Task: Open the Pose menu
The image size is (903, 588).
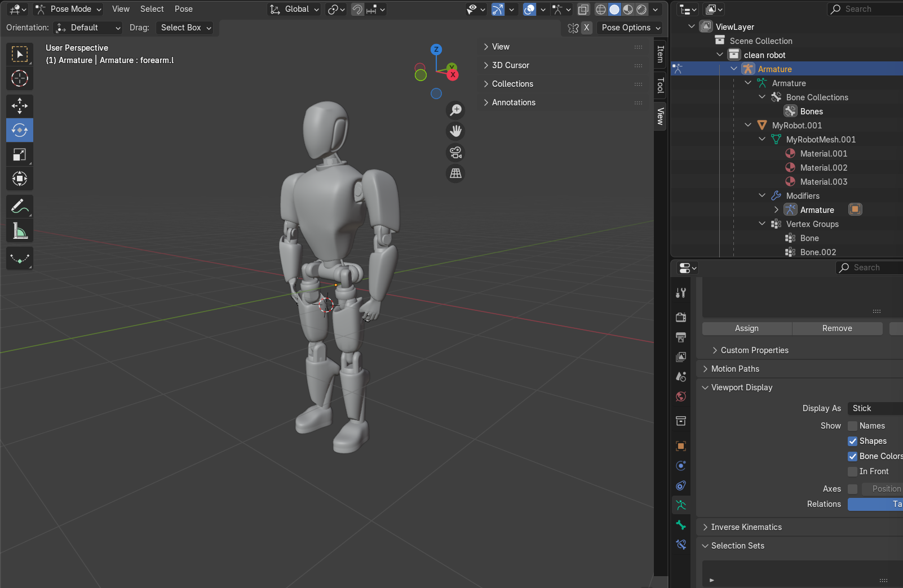Action: (x=183, y=9)
